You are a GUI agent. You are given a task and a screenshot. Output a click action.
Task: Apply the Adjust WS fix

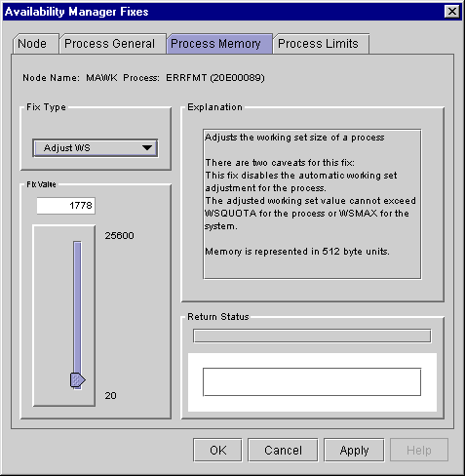pyautogui.click(x=354, y=450)
